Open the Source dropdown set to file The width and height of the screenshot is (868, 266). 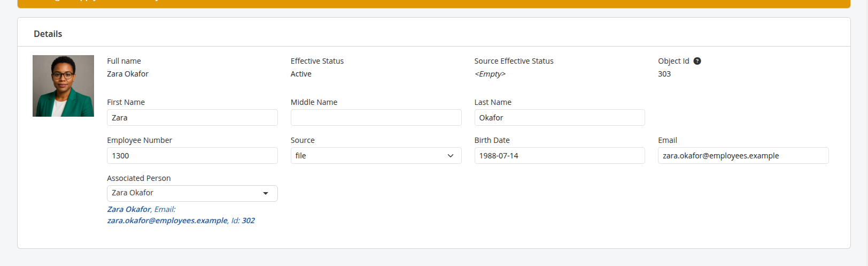(x=376, y=156)
